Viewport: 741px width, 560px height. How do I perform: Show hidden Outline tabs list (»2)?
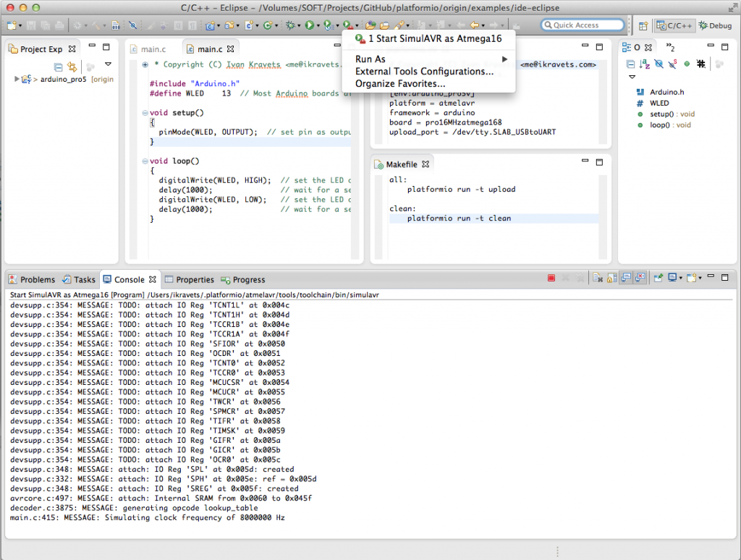tap(670, 47)
